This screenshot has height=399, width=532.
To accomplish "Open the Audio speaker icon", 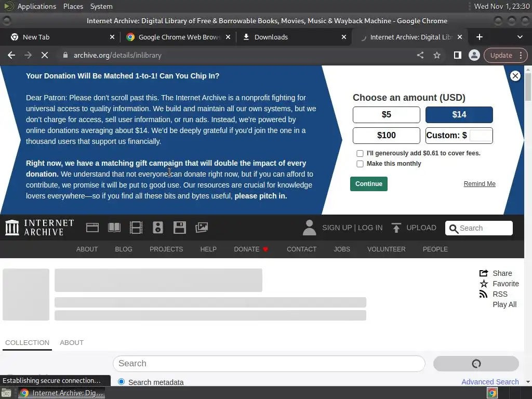I will [x=158, y=228].
